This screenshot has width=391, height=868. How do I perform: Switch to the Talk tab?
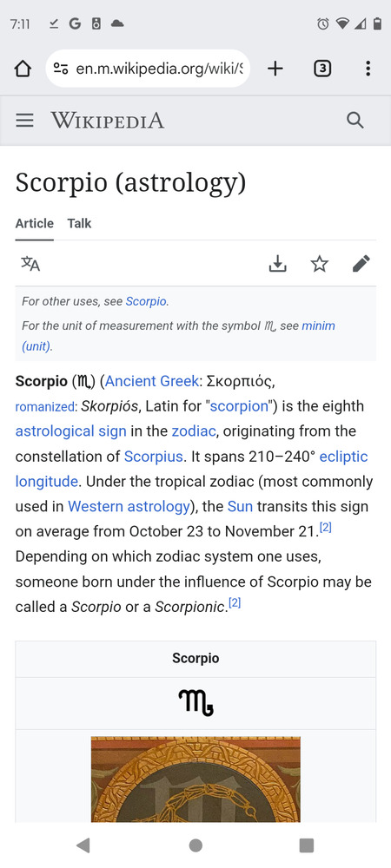pyautogui.click(x=79, y=224)
